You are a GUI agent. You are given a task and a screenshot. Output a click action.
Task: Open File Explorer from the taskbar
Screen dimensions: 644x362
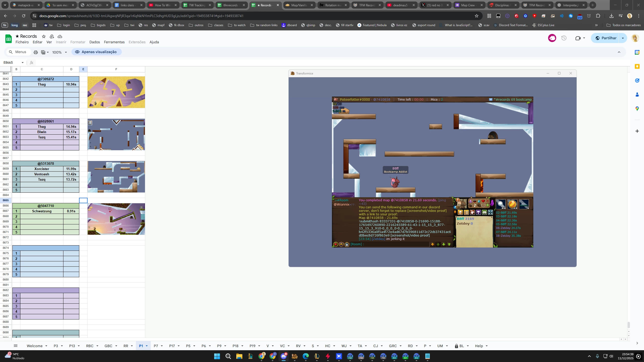pos(239,356)
